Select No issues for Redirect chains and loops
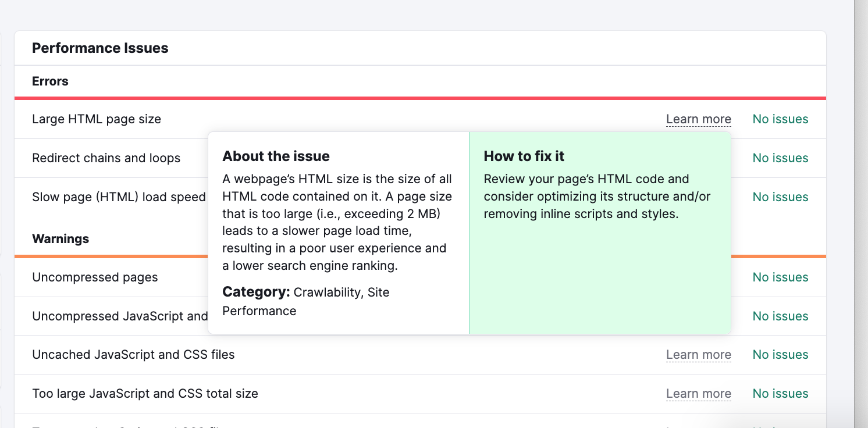 (780, 158)
